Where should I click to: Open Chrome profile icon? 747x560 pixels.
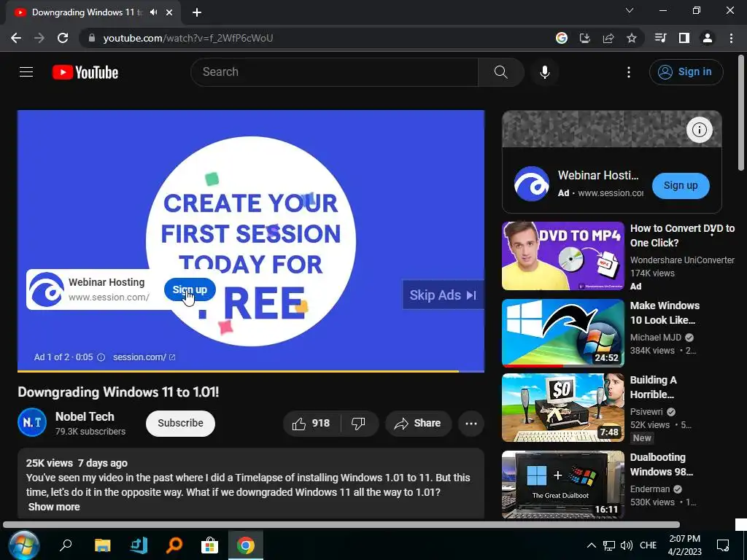[x=708, y=38]
